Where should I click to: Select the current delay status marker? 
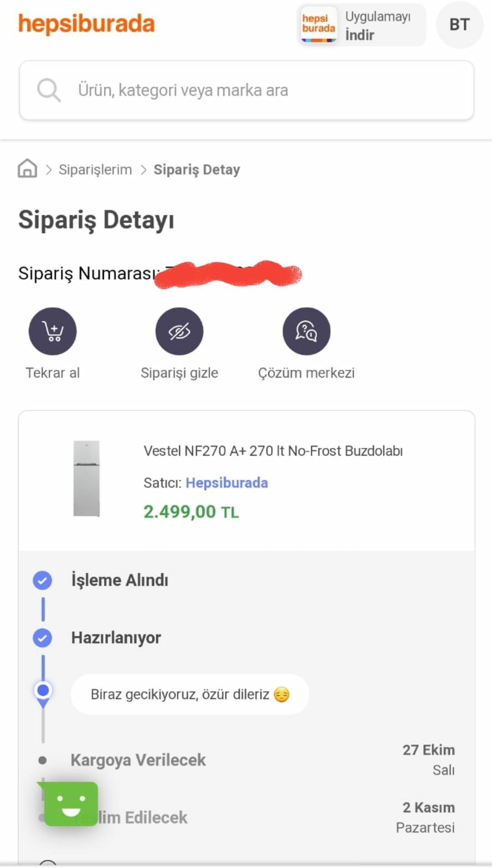[x=43, y=691]
